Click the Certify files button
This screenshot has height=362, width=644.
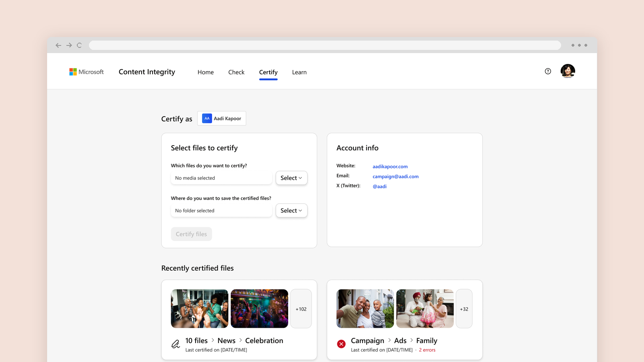point(191,234)
